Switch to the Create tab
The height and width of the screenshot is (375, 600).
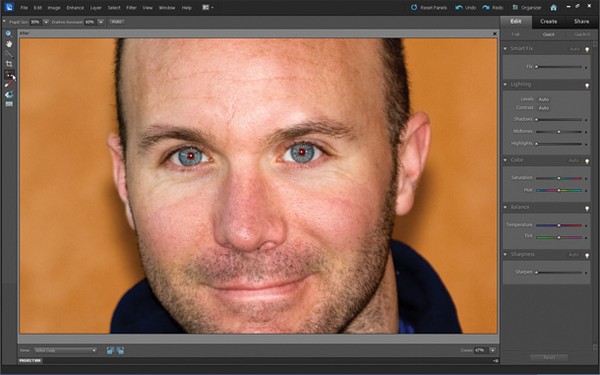(548, 21)
